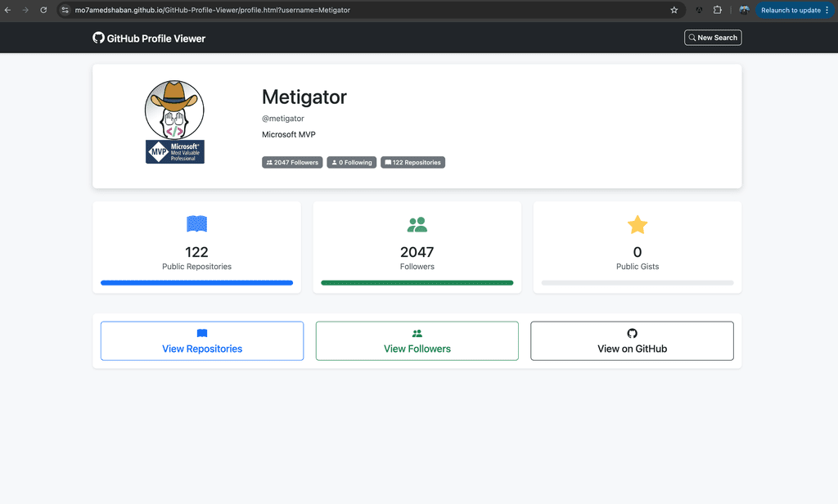Start a New Search
This screenshot has height=504, width=838.
(x=713, y=38)
